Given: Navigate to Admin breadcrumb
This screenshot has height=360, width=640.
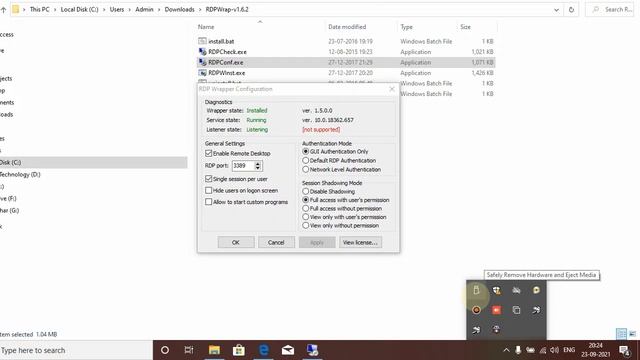Looking at the screenshot, I should click(144, 9).
